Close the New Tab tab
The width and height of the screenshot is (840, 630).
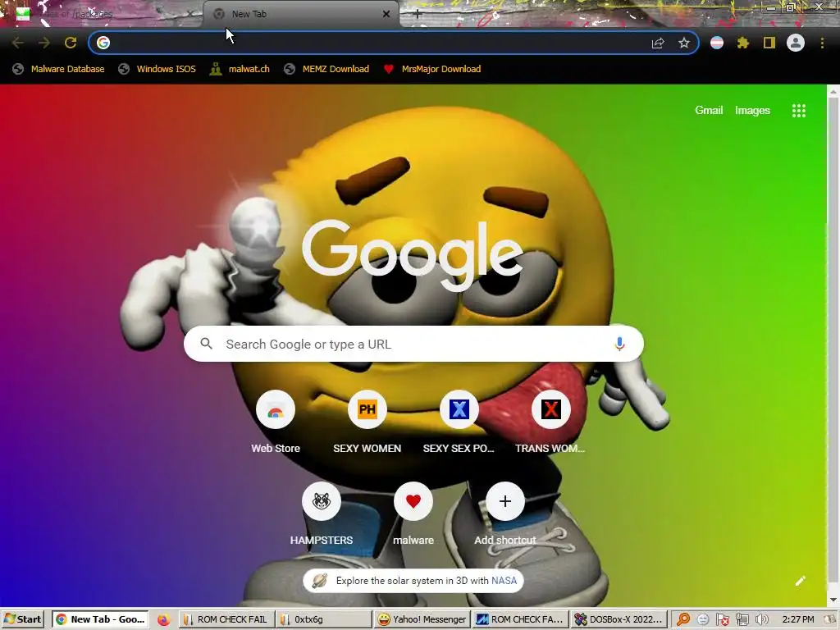click(x=386, y=14)
